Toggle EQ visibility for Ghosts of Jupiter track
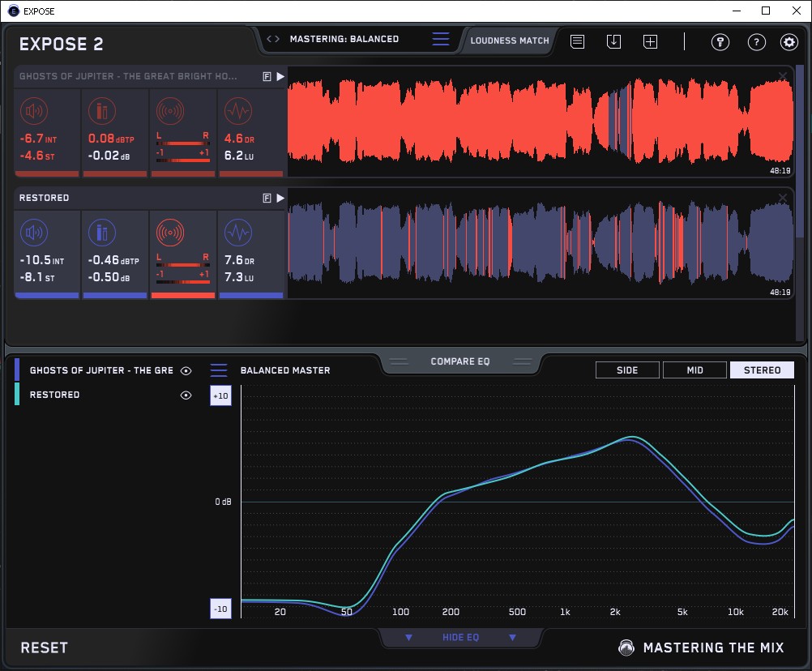The width and height of the screenshot is (812, 671). (x=186, y=370)
